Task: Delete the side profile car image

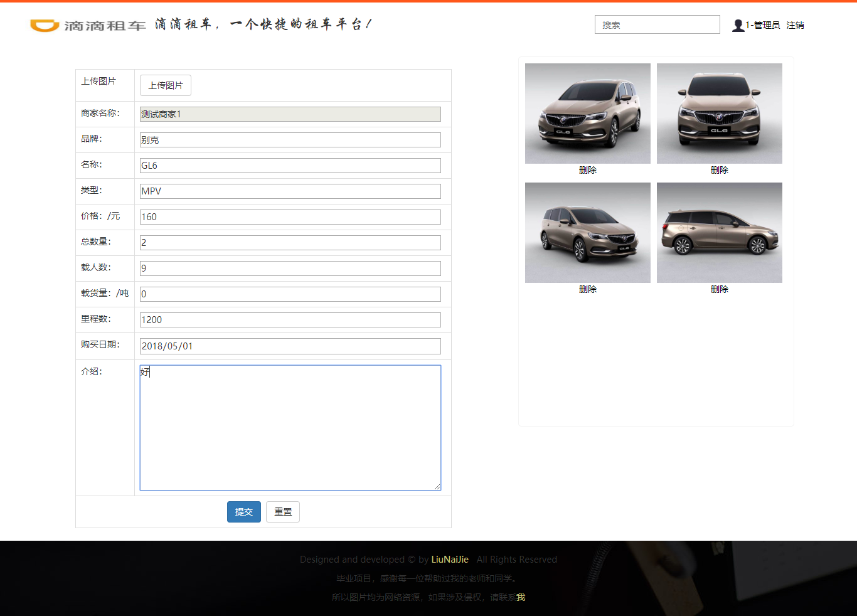Action: pos(720,289)
